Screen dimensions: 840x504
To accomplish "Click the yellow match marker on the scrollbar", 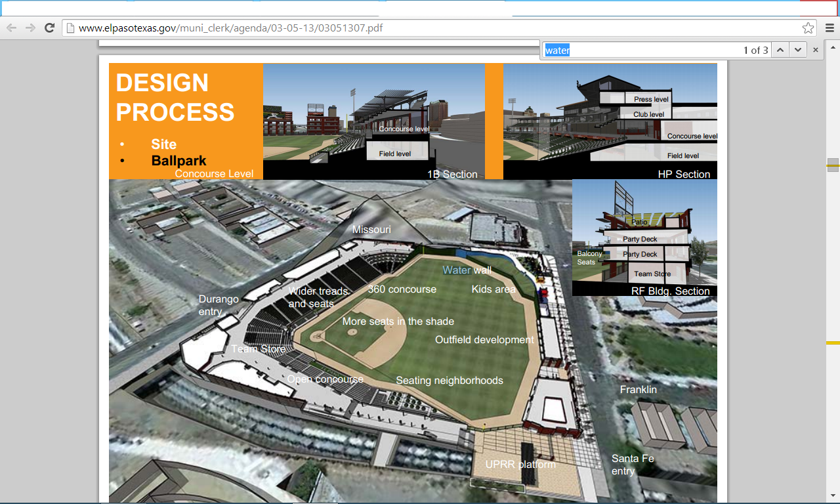I will (833, 343).
